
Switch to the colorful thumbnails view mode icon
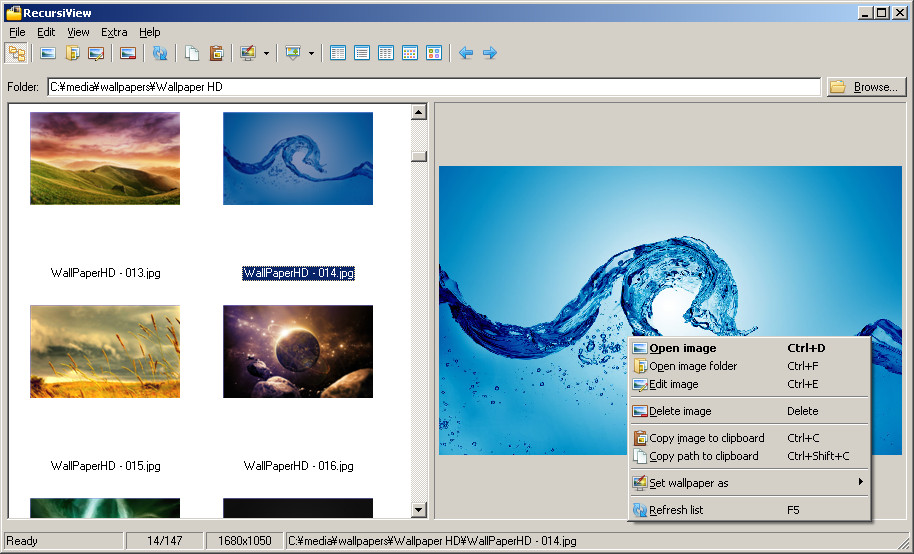coord(434,53)
